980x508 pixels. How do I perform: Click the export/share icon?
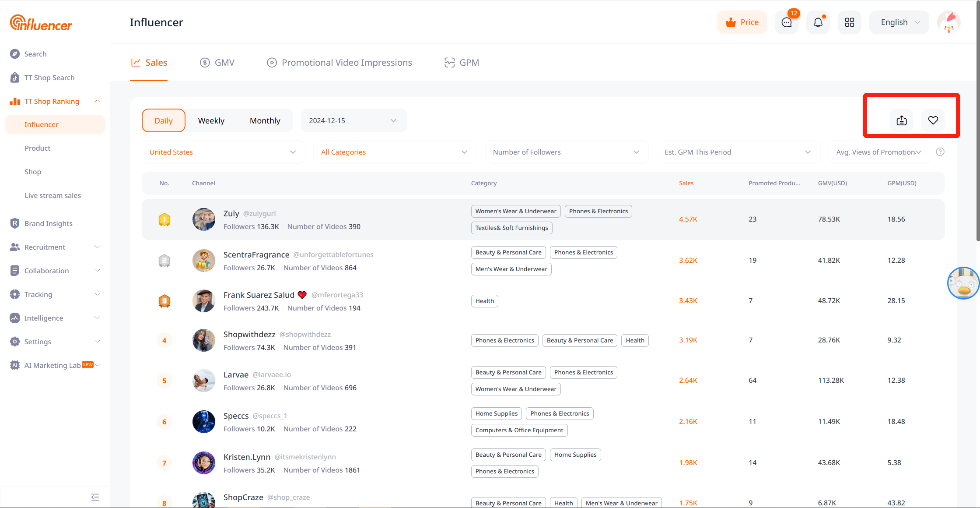tap(902, 120)
